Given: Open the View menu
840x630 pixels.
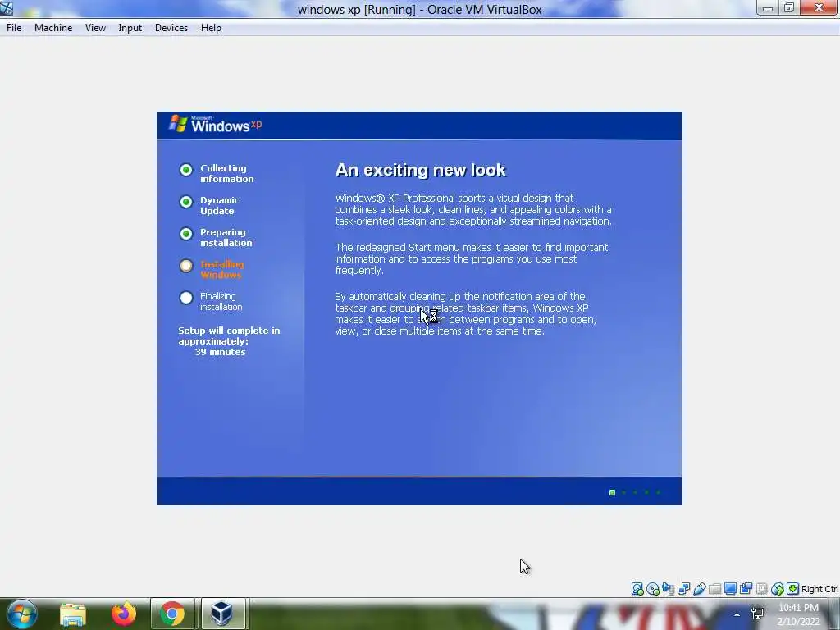Looking at the screenshot, I should [x=95, y=28].
